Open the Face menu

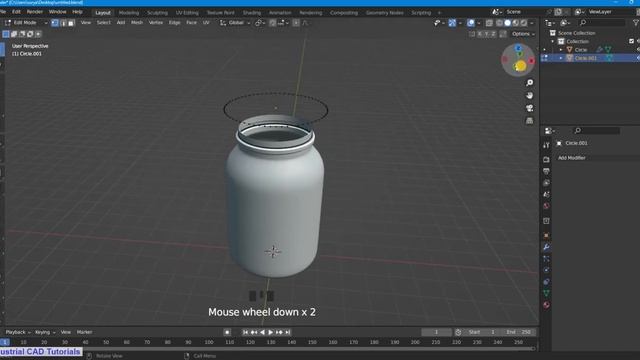pyautogui.click(x=191, y=23)
